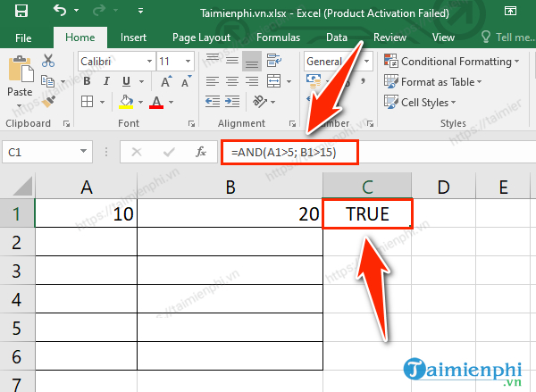This screenshot has height=392, width=536.
Task: Open Clipboard pane dialog launcher
Action: point(67,124)
